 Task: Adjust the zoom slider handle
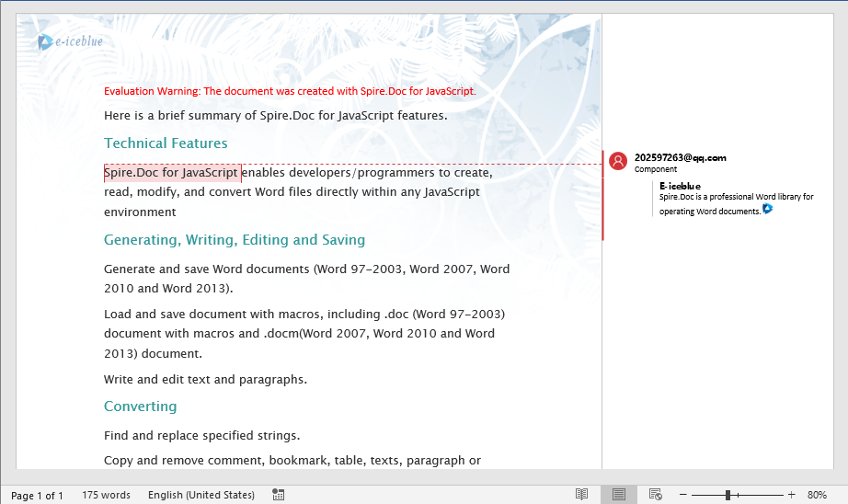tap(728, 494)
